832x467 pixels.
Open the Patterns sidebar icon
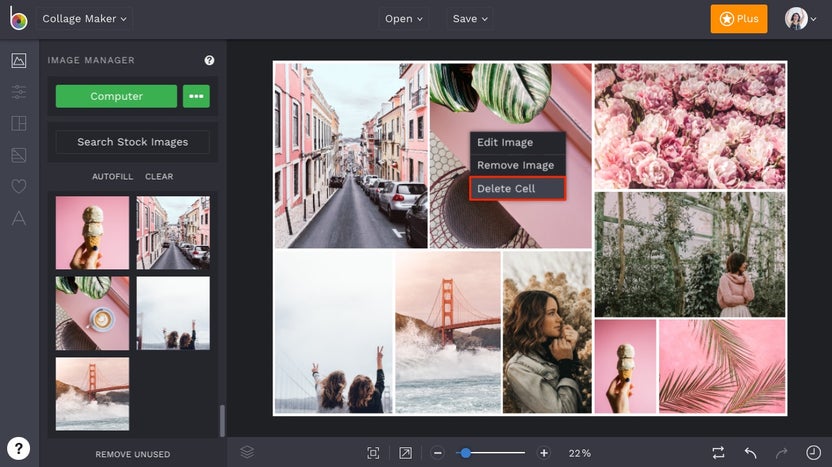pos(19,155)
